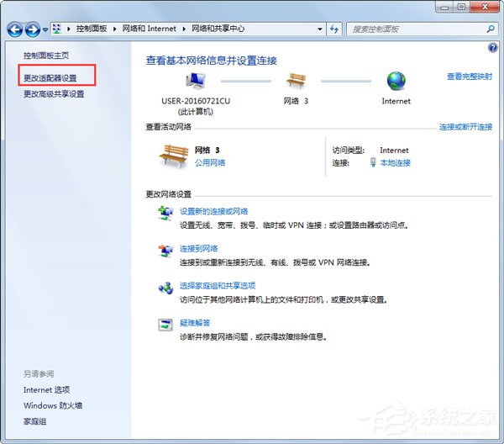Click the 网络 3 bench icon in map
Image resolution: width=504 pixels, height=444 pixels.
click(296, 81)
